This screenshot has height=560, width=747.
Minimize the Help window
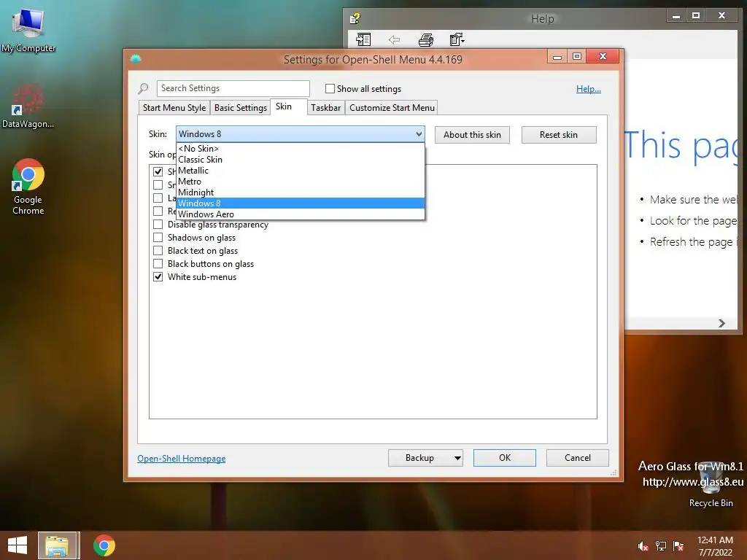(676, 16)
